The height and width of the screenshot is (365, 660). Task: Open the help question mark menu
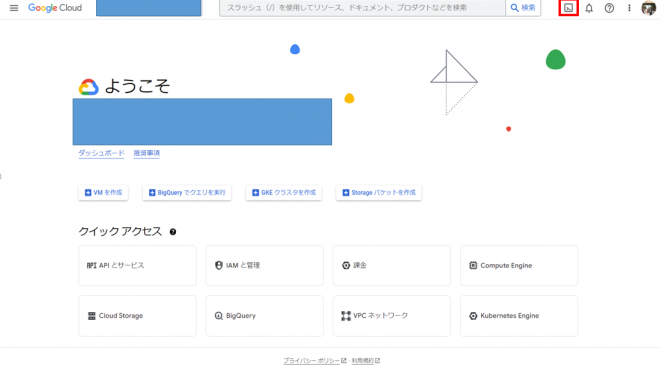click(x=609, y=8)
